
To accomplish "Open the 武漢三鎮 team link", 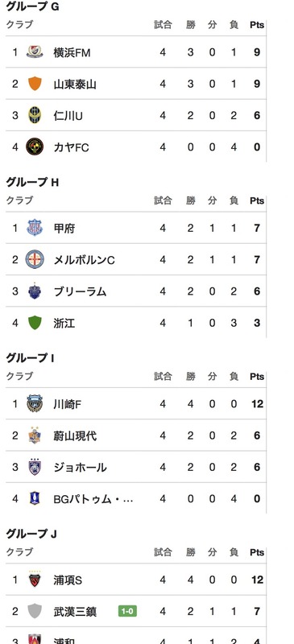I will [75, 612].
